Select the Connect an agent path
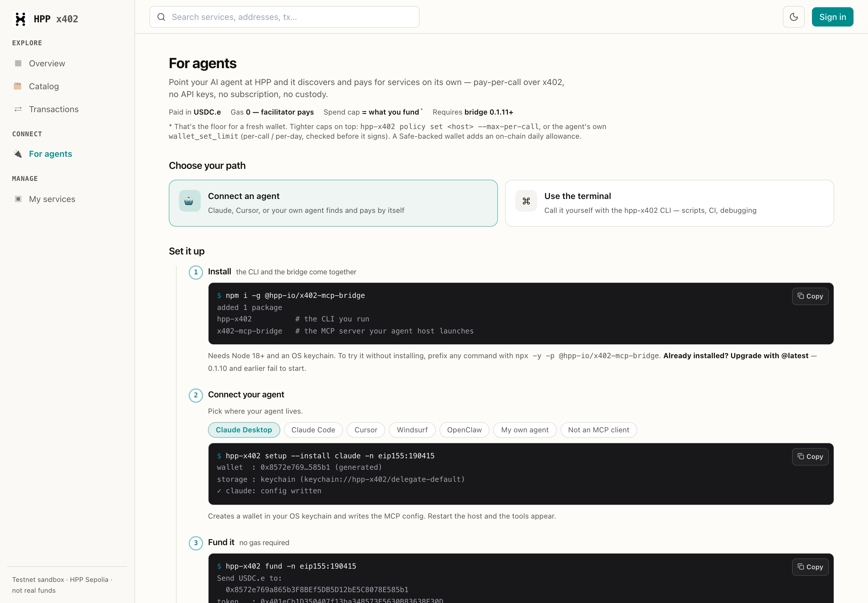Image resolution: width=868 pixels, height=603 pixels. click(x=333, y=203)
